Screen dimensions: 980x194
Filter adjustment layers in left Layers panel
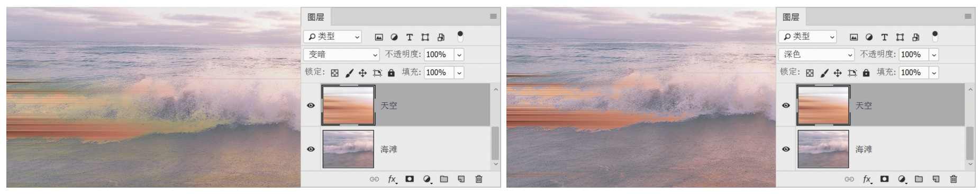click(x=394, y=37)
